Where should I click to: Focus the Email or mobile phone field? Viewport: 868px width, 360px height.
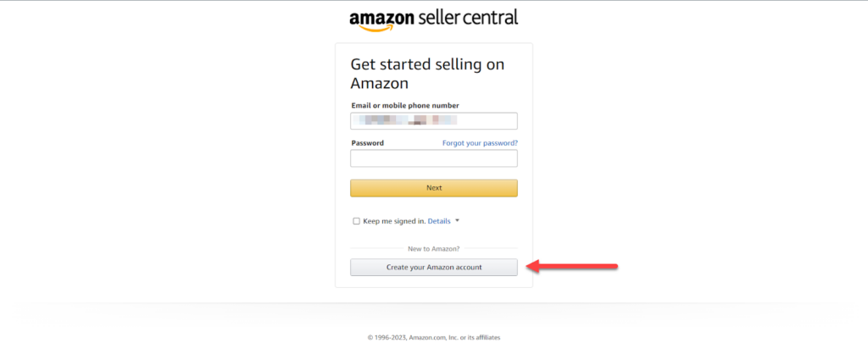click(x=434, y=121)
